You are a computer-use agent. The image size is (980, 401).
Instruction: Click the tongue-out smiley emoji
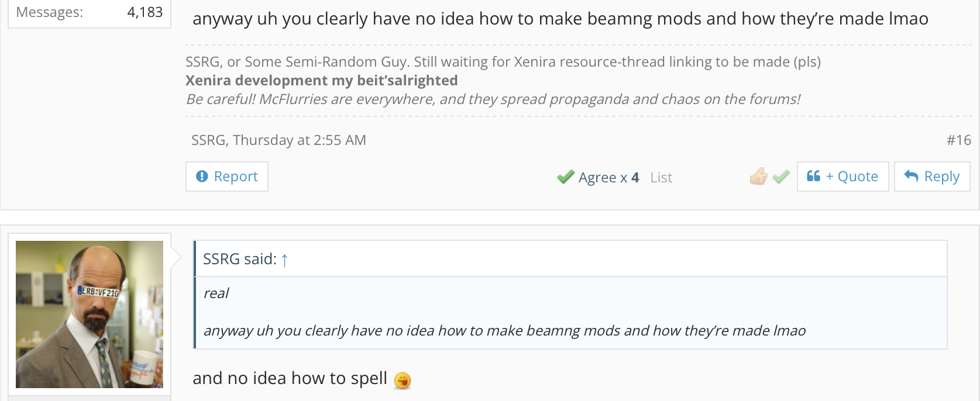coord(403,381)
